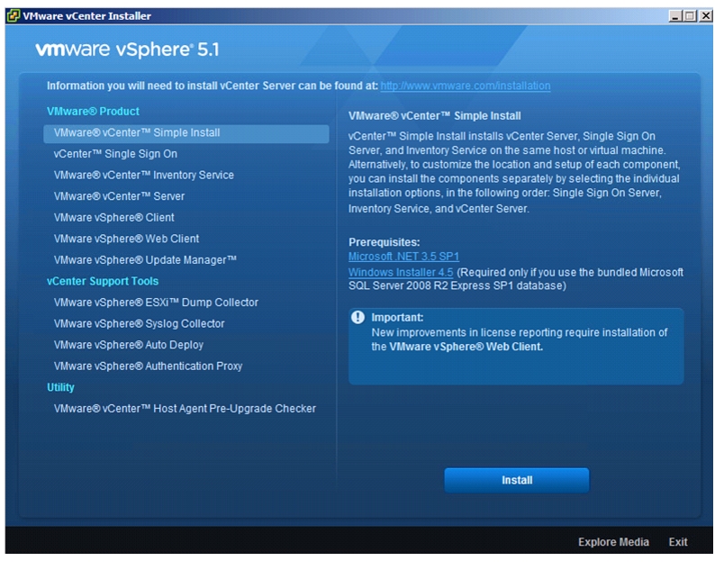Image resolution: width=715 pixels, height=588 pixels.
Task: Choose VMware vSphere Syslog Collector
Action: click(139, 324)
